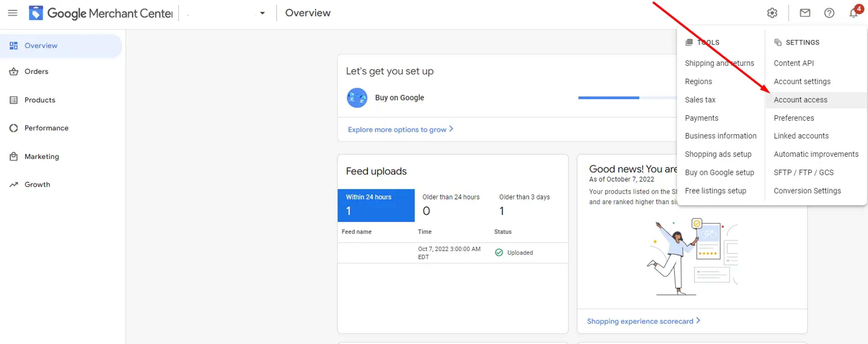Open Shipping and returns tool

[x=719, y=63]
